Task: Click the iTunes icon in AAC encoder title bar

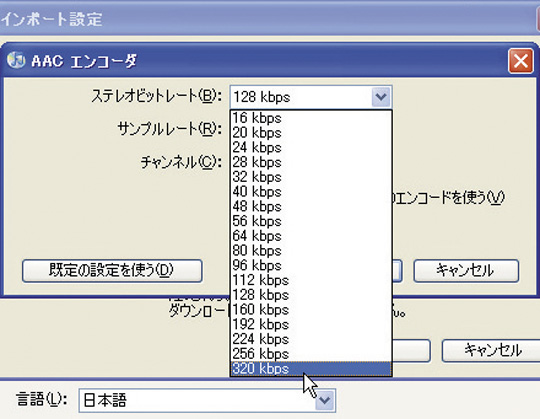Action: click(16, 60)
